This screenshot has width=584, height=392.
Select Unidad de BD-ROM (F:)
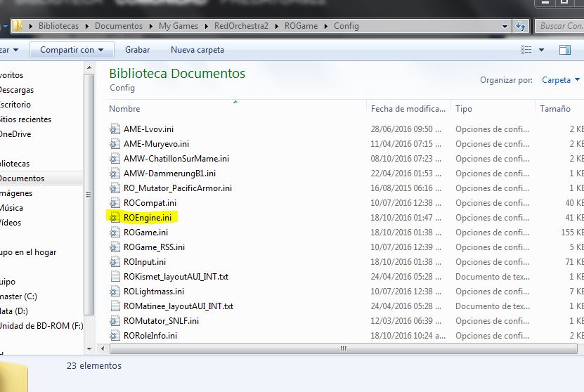[41, 326]
